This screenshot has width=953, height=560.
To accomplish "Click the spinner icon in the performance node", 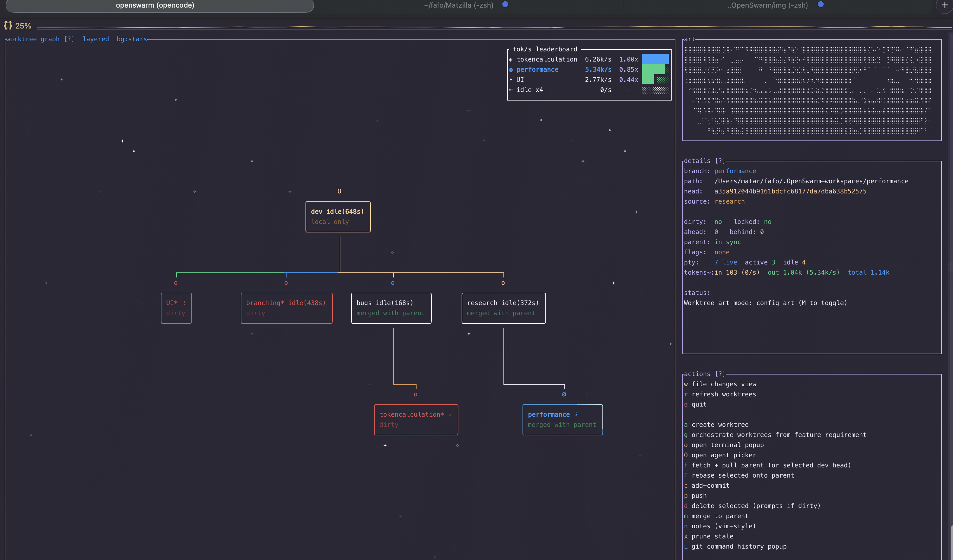I will (x=577, y=414).
